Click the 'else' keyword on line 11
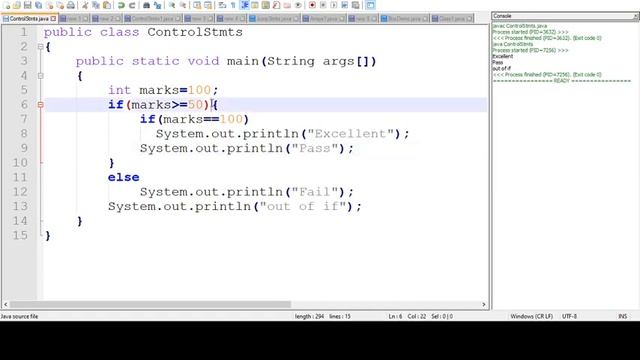The height and width of the screenshot is (360, 640). click(124, 178)
